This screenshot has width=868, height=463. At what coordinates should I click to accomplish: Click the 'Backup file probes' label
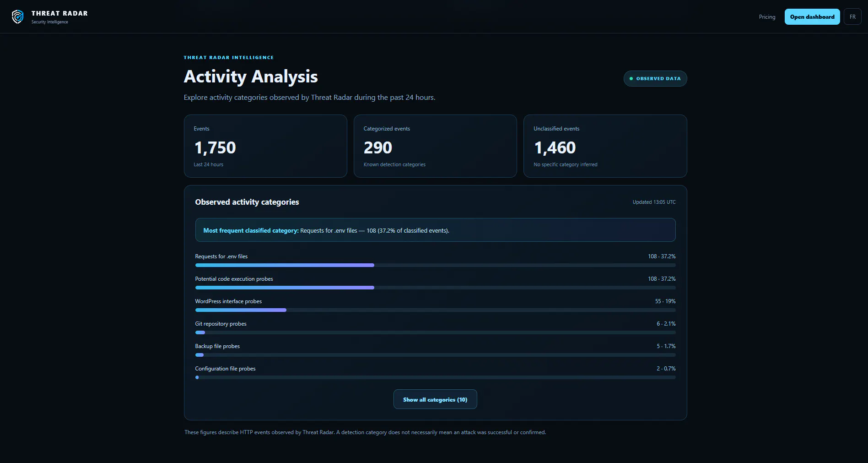tap(217, 346)
